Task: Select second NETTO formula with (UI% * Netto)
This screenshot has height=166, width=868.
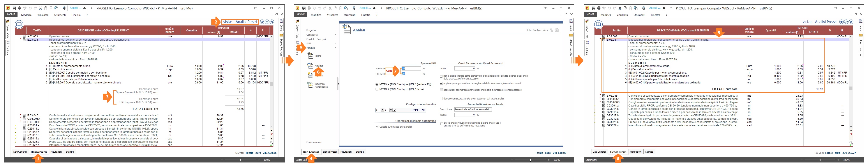Action: pyautogui.click(x=377, y=89)
